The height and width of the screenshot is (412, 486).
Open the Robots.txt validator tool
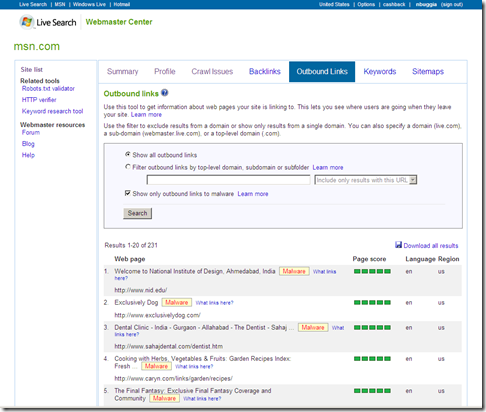tap(48, 88)
